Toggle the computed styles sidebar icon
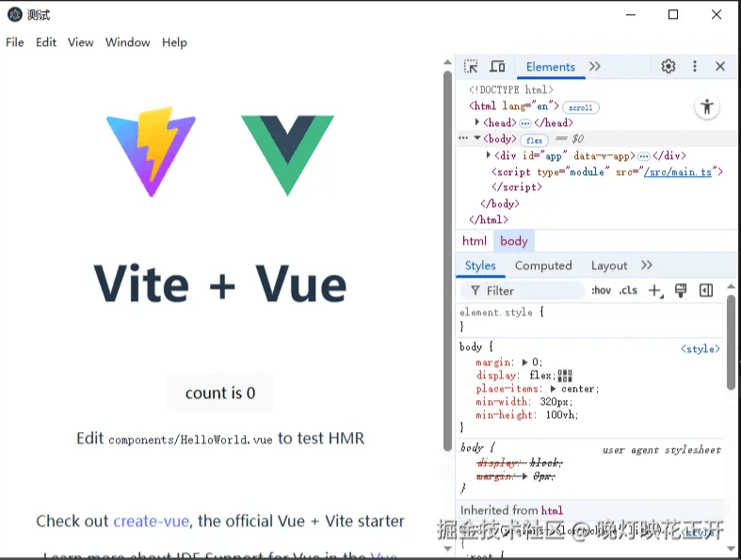741x560 pixels. 706,291
